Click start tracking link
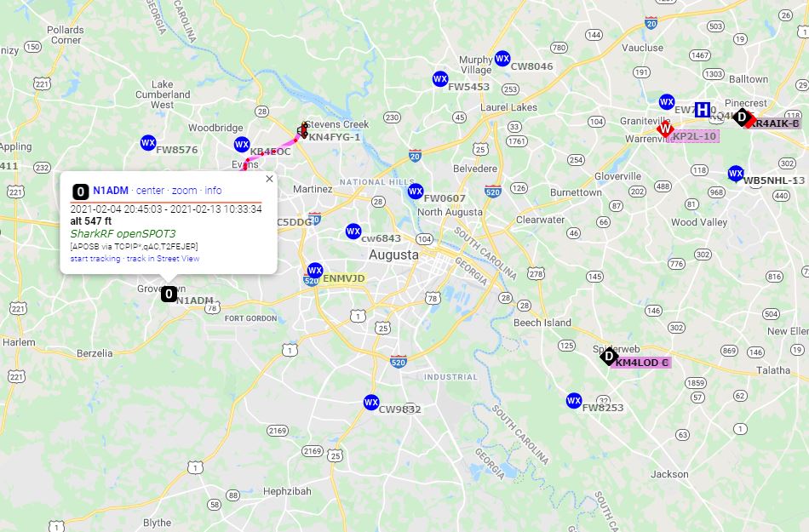The width and height of the screenshot is (809, 532). [x=95, y=259]
